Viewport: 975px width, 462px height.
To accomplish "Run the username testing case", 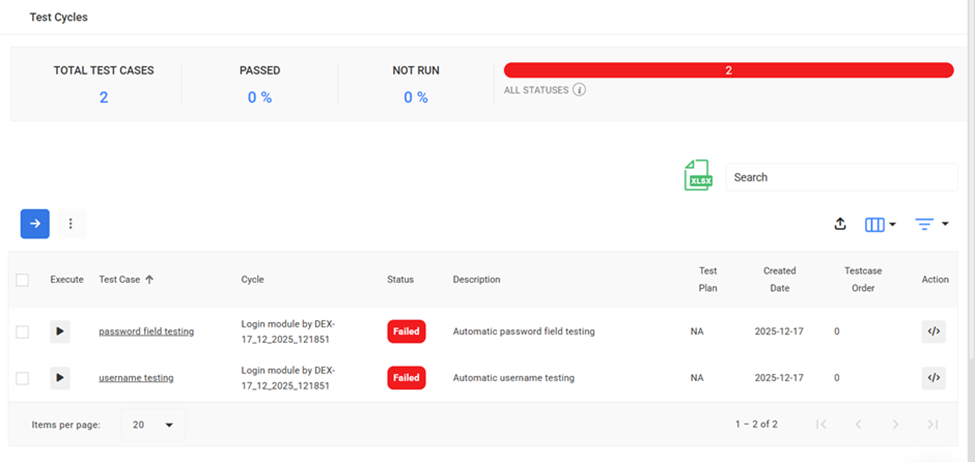I will click(60, 378).
